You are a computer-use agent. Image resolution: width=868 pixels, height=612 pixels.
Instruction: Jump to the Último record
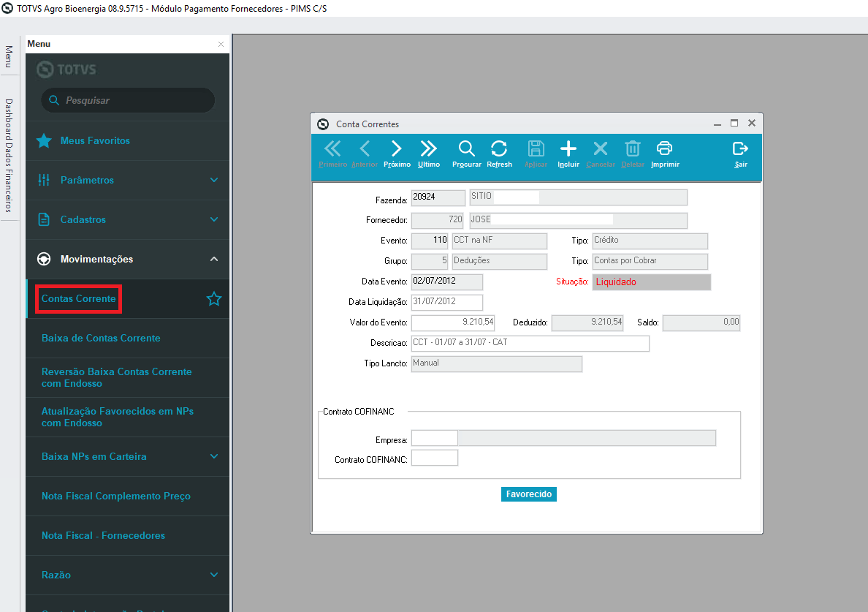(428, 154)
